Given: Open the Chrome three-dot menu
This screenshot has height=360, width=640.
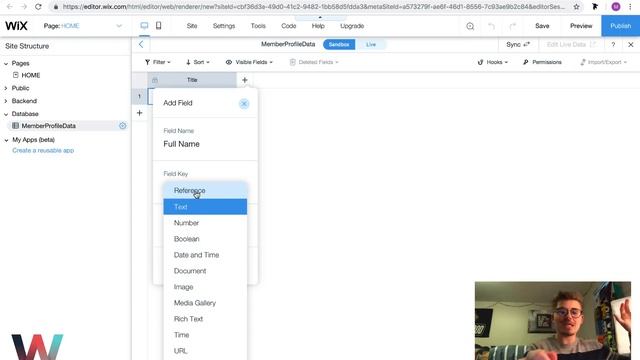Looking at the screenshot, I should tap(630, 7).
